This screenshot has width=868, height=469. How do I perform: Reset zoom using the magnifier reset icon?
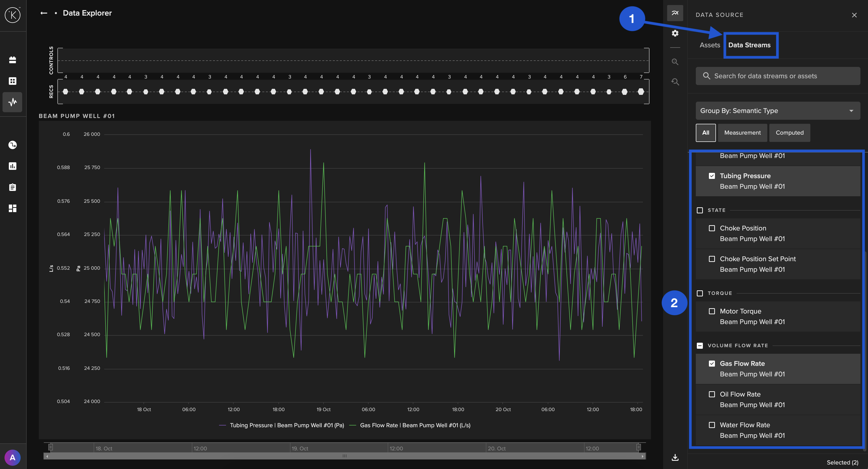(x=675, y=82)
